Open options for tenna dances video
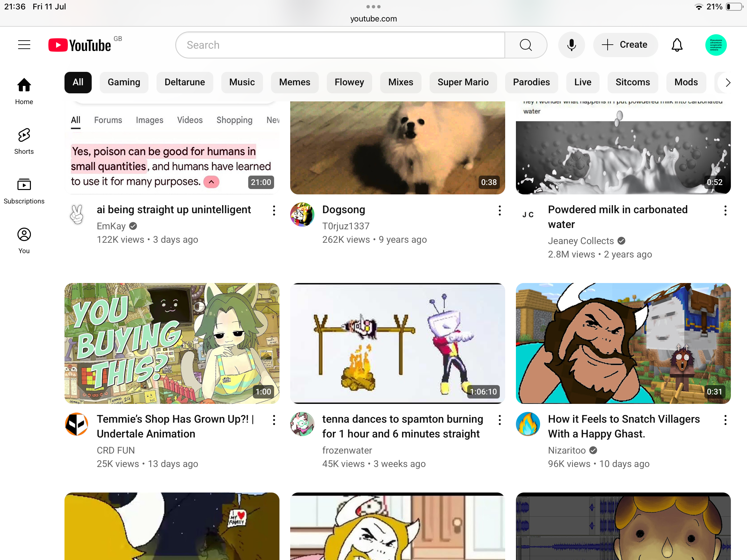 pyautogui.click(x=499, y=420)
